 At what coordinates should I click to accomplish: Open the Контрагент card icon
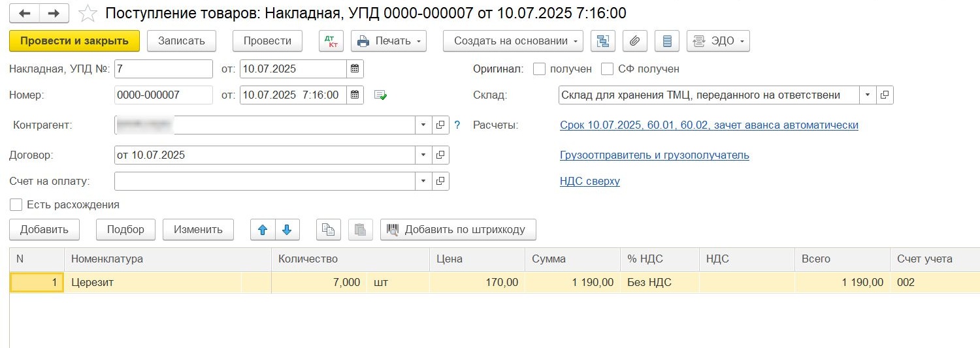(440, 125)
